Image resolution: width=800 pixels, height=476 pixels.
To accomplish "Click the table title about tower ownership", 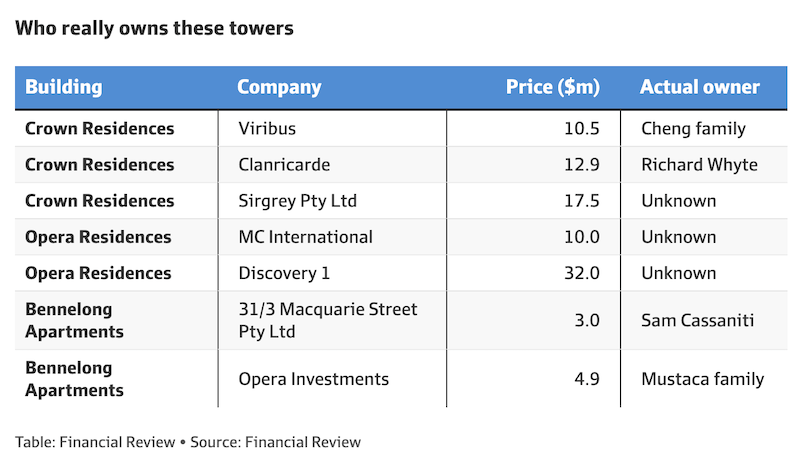I will click(x=154, y=28).
